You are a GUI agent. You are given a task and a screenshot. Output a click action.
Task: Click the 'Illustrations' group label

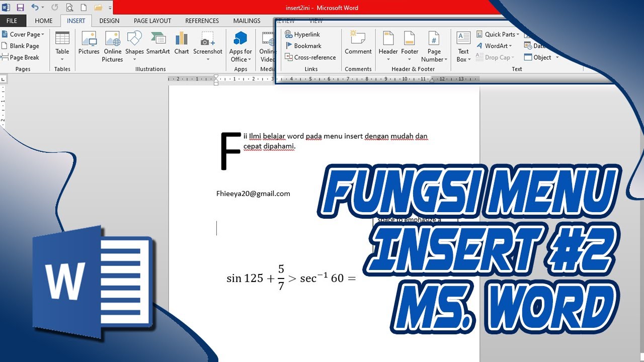coord(150,69)
